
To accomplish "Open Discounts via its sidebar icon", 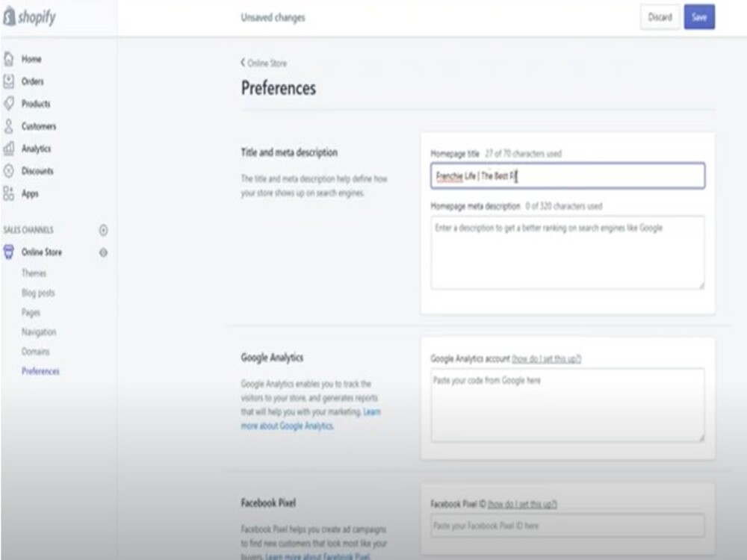I will click(x=9, y=171).
